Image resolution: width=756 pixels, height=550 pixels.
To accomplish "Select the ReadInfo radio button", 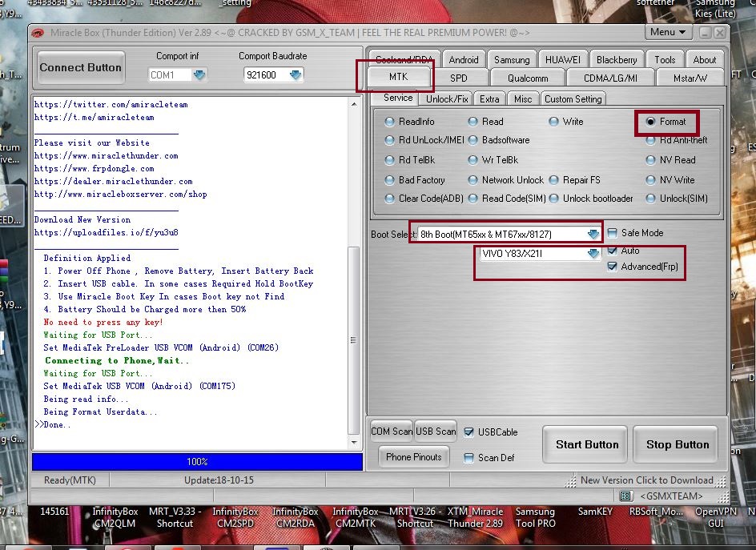I will point(389,122).
